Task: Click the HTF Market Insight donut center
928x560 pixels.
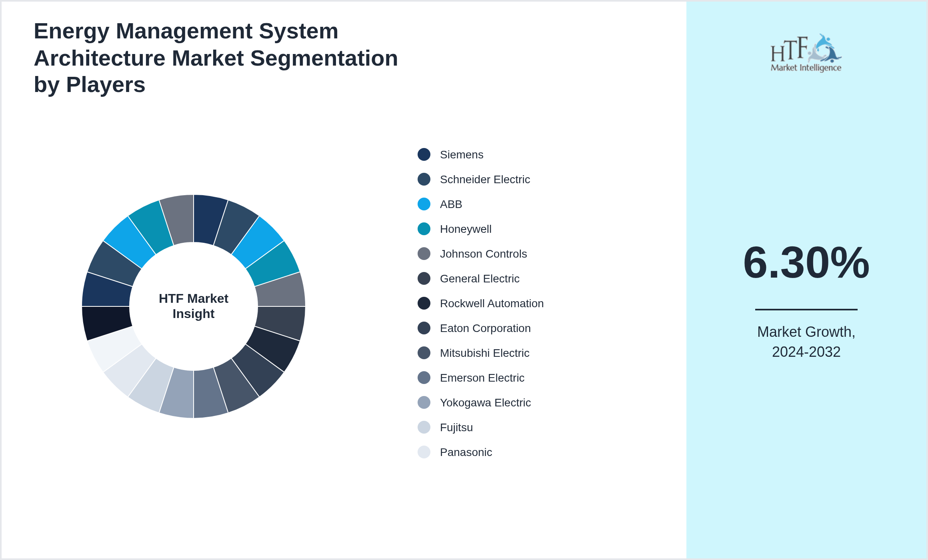Action: coord(194,306)
